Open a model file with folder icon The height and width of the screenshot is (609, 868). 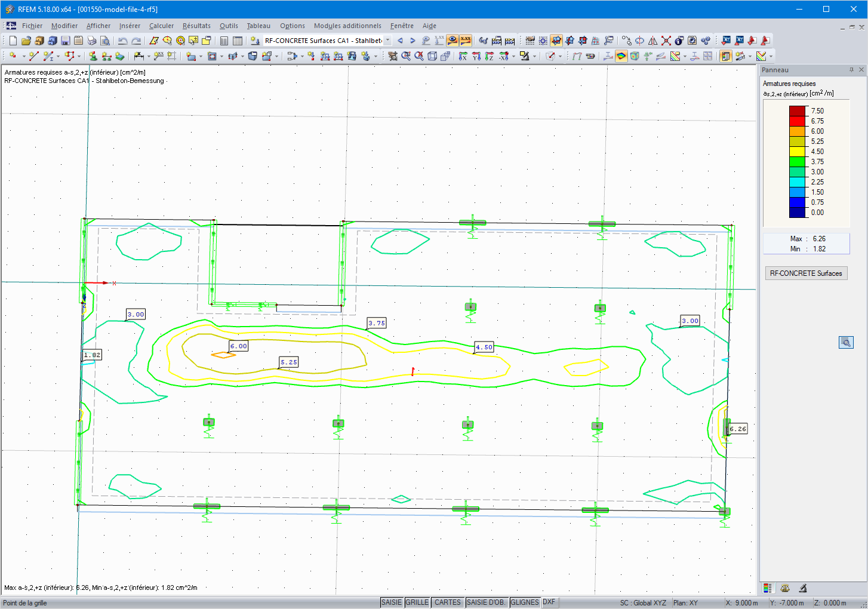coord(26,41)
